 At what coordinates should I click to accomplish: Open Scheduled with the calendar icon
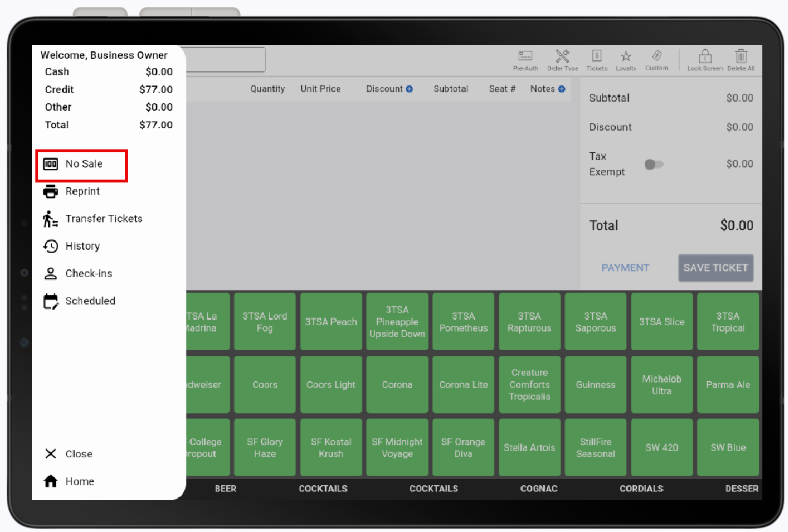click(x=50, y=300)
